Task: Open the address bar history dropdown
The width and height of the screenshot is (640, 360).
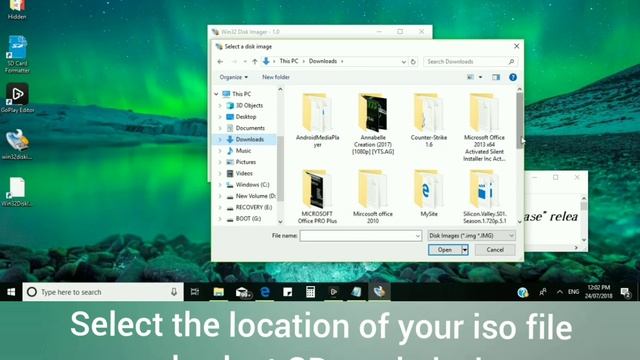Action: (x=403, y=62)
